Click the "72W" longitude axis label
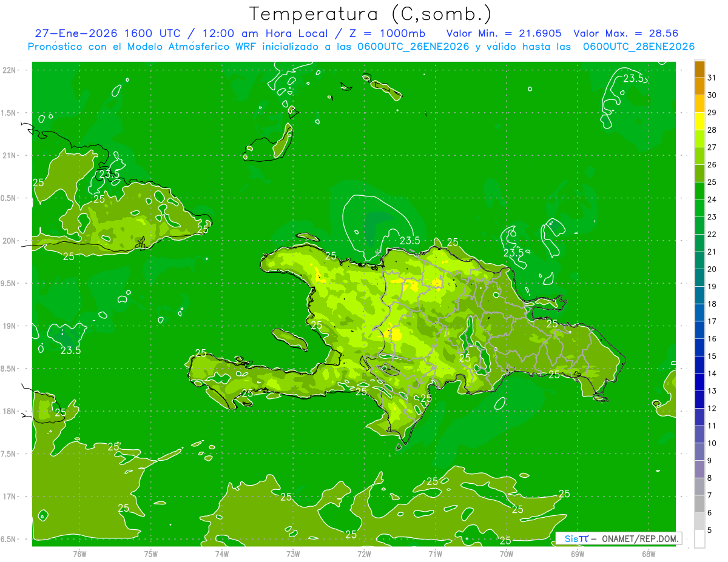This screenshot has width=728, height=562. pos(364,554)
